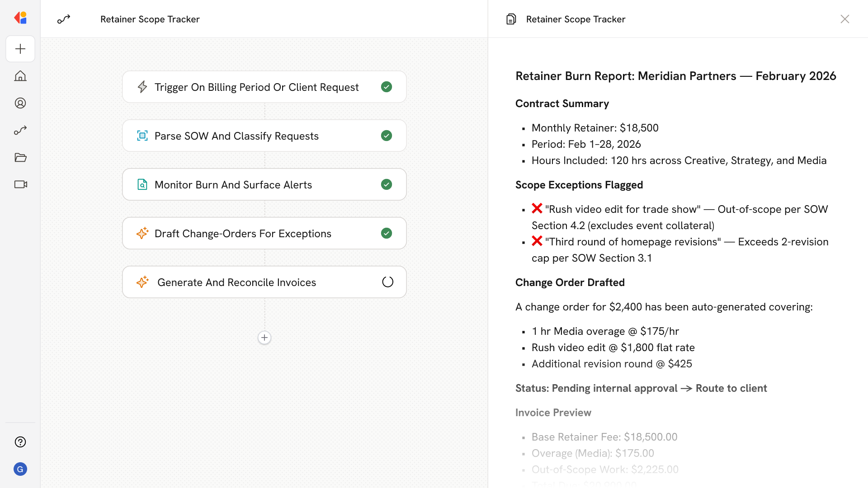Image resolution: width=868 pixels, height=488 pixels.
Task: Close the Retainer Scope Tracker report panel
Action: tap(844, 19)
